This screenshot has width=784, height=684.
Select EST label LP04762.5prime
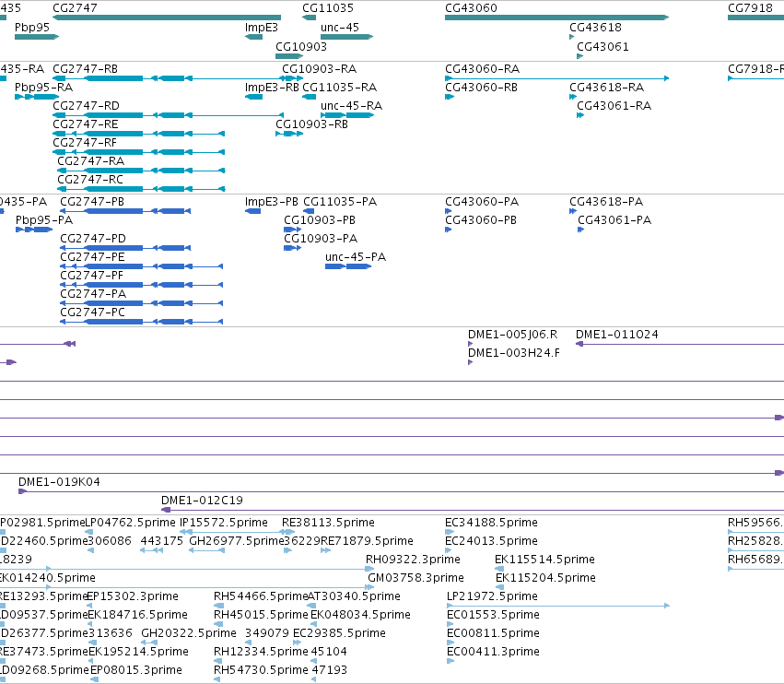pyautogui.click(x=131, y=523)
